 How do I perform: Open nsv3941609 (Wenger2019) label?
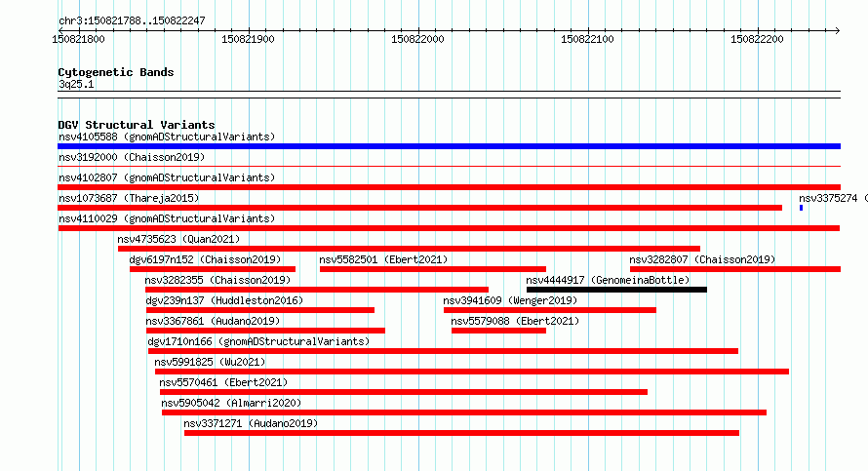510,300
